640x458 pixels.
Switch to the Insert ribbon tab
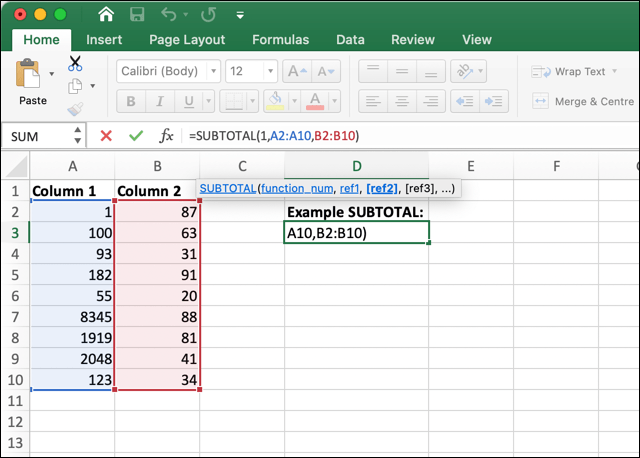point(104,40)
